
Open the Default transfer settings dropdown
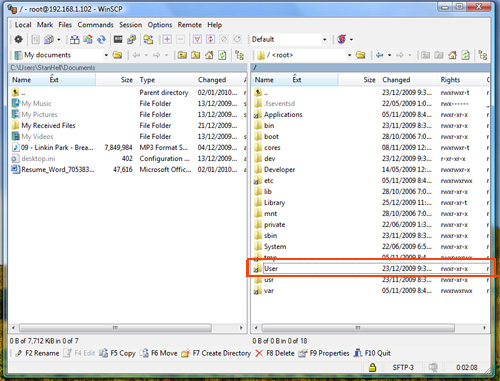(x=324, y=39)
